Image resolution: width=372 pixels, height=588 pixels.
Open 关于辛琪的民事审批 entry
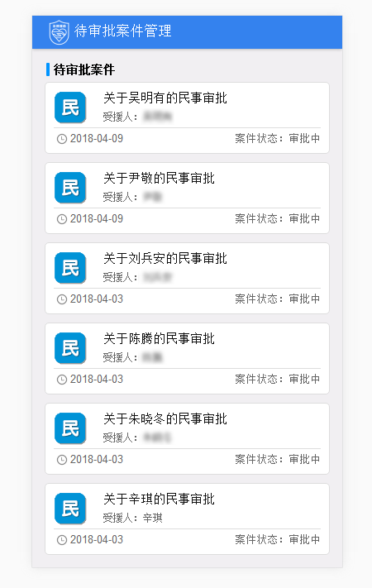coord(159,500)
